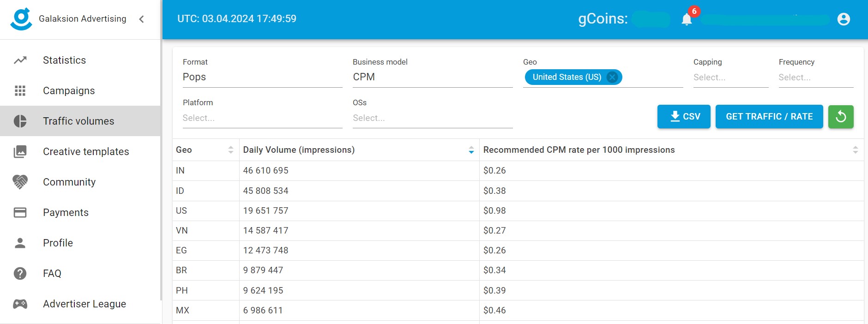Click the UTC date and time text
This screenshot has width=868, height=324.
tap(237, 19)
